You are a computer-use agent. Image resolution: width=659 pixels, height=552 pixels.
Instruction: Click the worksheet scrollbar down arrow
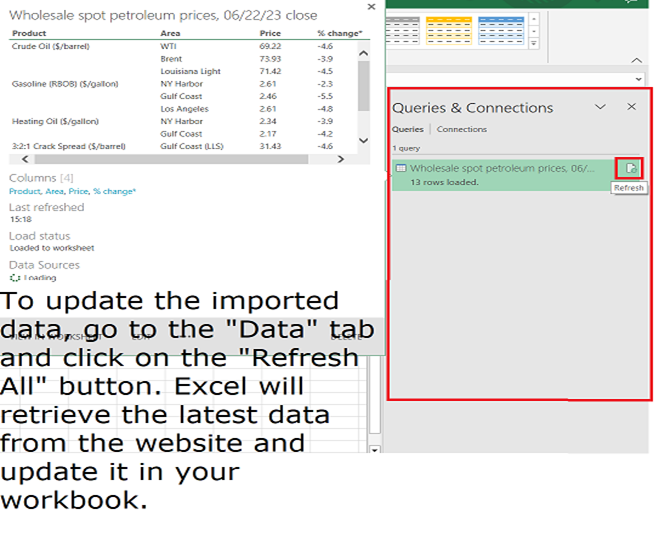374,449
